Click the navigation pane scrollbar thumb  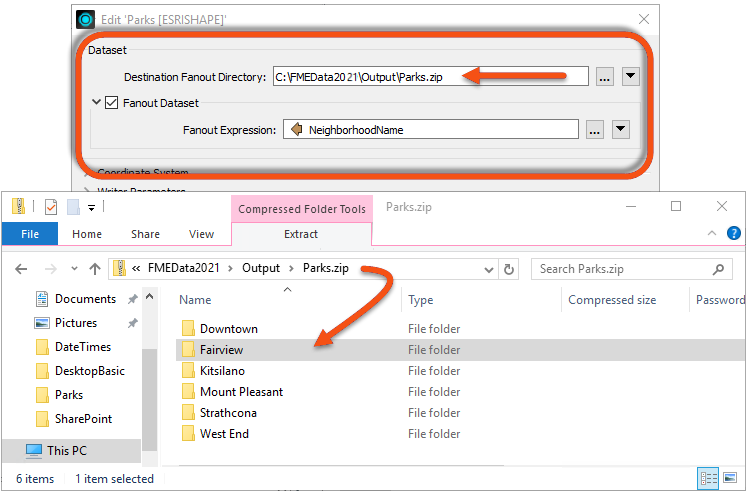(149, 399)
